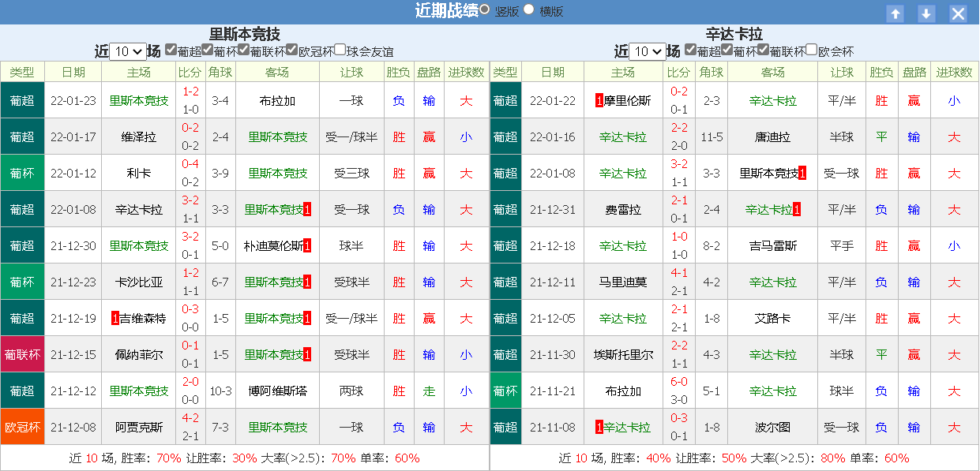Toggle 葡联杯 checkbox for 辛达卡拉

click(763, 49)
